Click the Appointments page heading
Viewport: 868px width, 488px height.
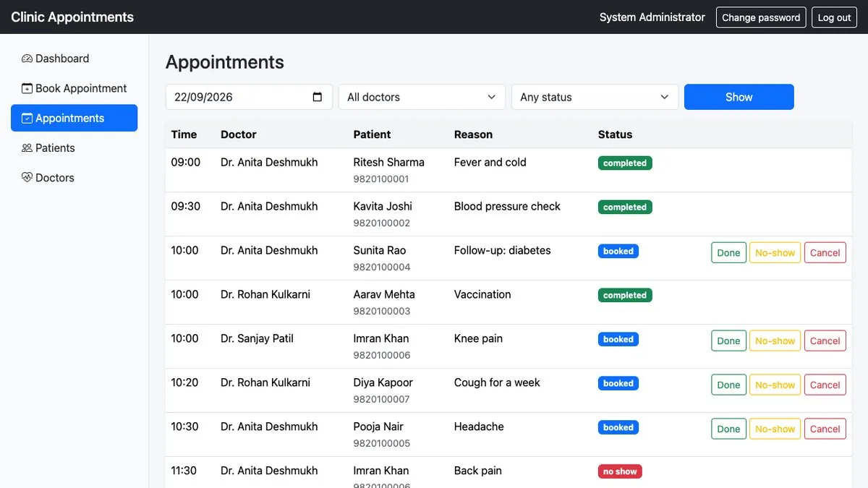click(225, 62)
